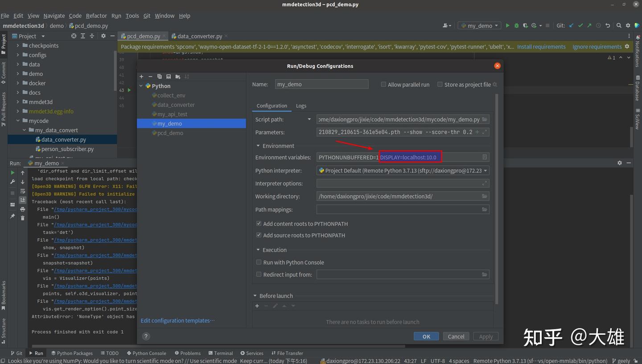Toggle Add content roots to PYTHONPATH

[x=259, y=224]
